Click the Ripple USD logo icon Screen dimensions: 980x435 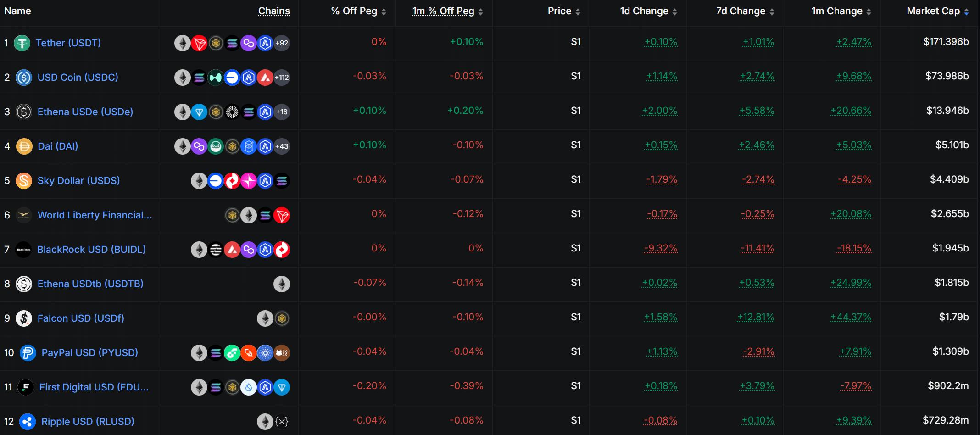click(x=28, y=422)
